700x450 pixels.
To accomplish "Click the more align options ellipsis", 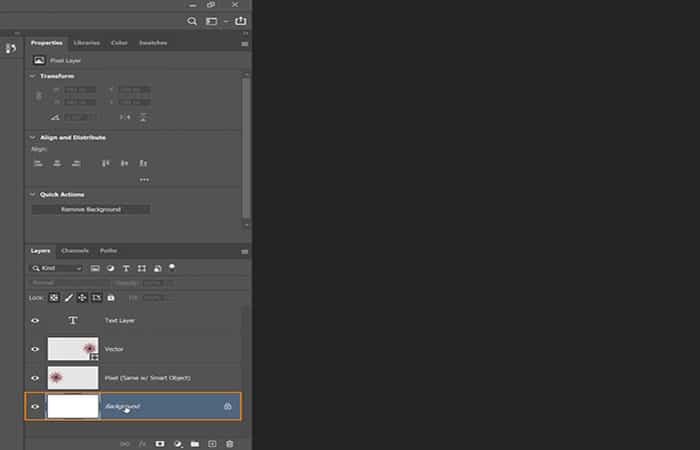I will click(x=144, y=180).
